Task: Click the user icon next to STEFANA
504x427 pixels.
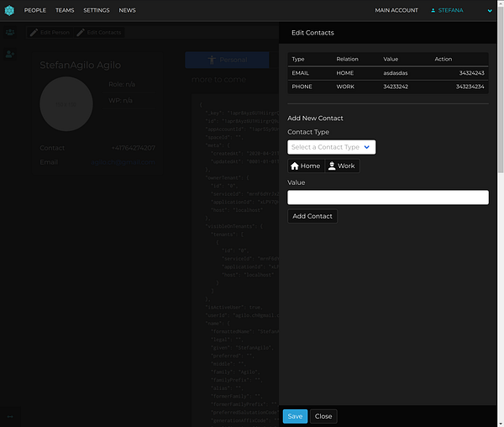Action: coord(433,11)
